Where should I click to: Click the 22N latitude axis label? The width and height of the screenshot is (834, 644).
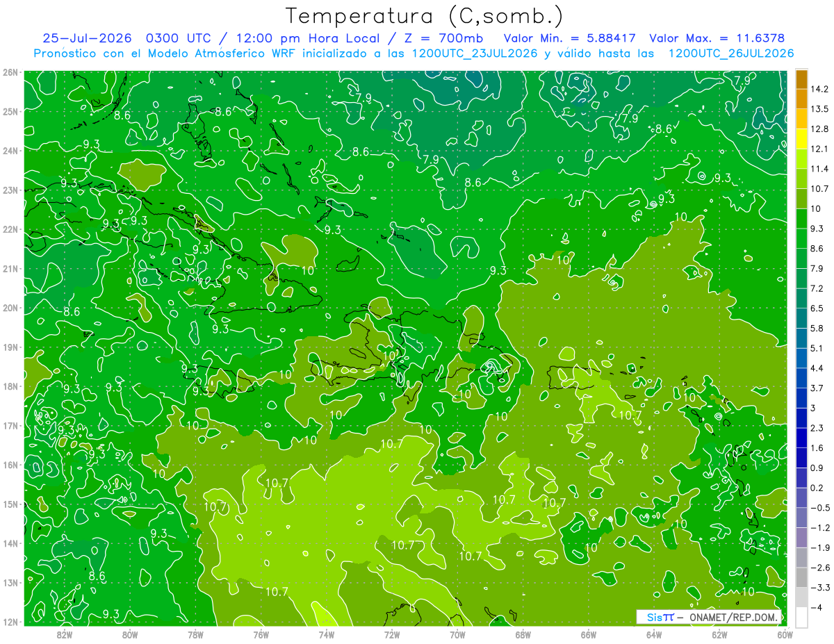tap(10, 229)
